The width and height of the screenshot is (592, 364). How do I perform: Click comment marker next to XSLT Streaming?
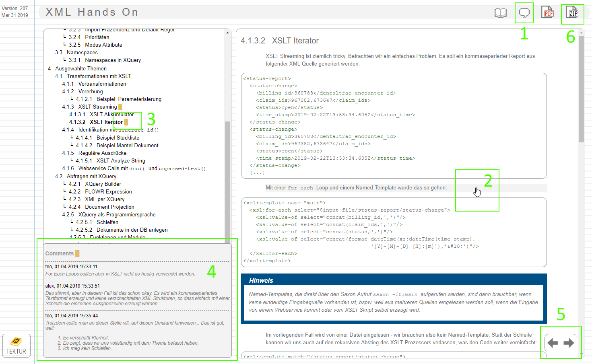(x=120, y=107)
